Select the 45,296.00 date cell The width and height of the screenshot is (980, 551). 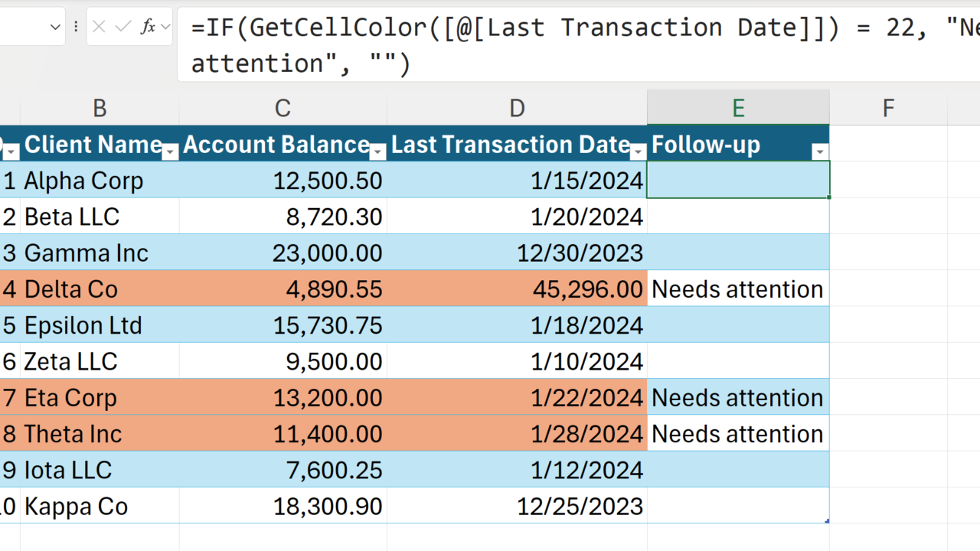[517, 289]
